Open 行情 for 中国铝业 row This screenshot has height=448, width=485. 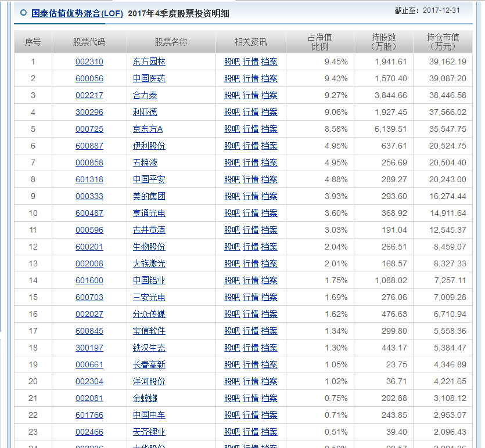click(250, 280)
